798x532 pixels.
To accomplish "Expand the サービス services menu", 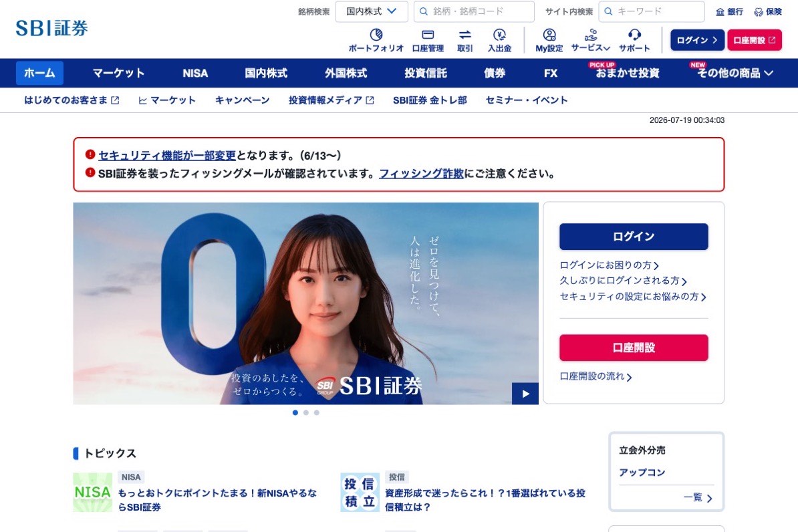I will click(590, 40).
